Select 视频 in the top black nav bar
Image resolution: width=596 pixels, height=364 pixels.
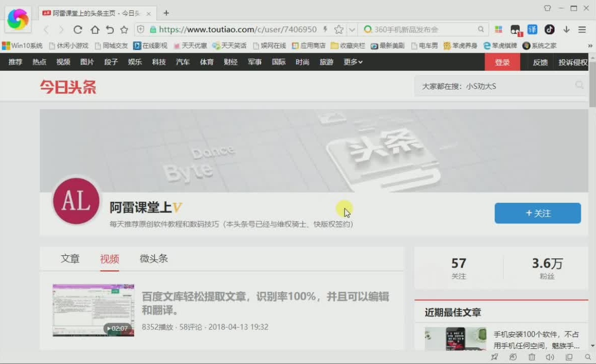[63, 62]
